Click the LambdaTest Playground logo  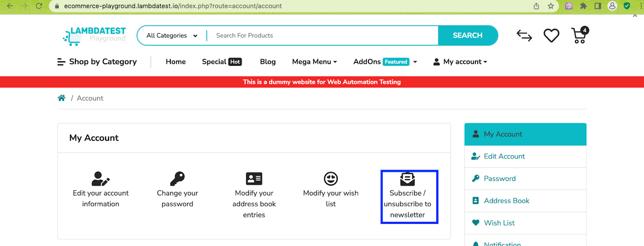[x=94, y=35]
